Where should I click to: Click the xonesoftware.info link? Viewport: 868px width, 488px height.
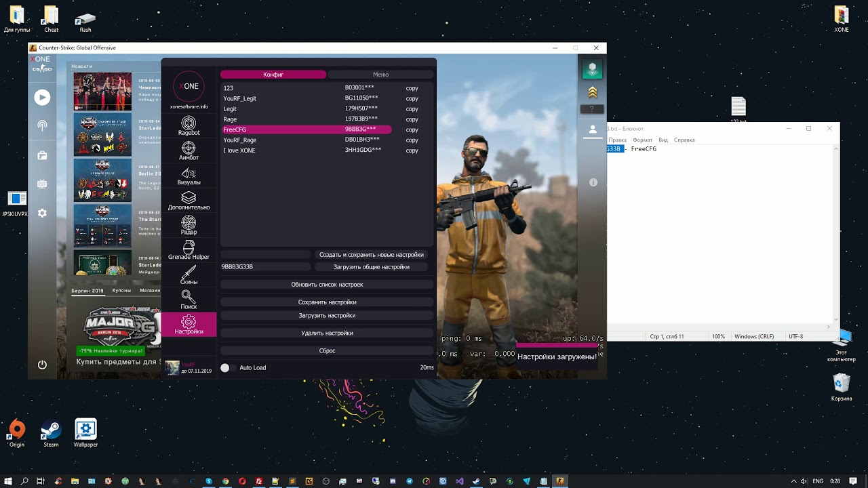pyautogui.click(x=189, y=107)
